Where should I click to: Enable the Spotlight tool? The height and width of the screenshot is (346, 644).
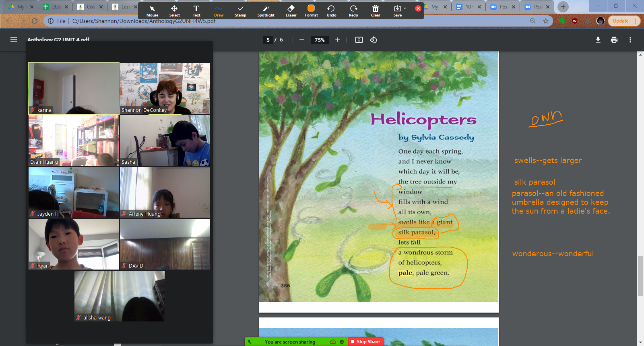point(266,11)
